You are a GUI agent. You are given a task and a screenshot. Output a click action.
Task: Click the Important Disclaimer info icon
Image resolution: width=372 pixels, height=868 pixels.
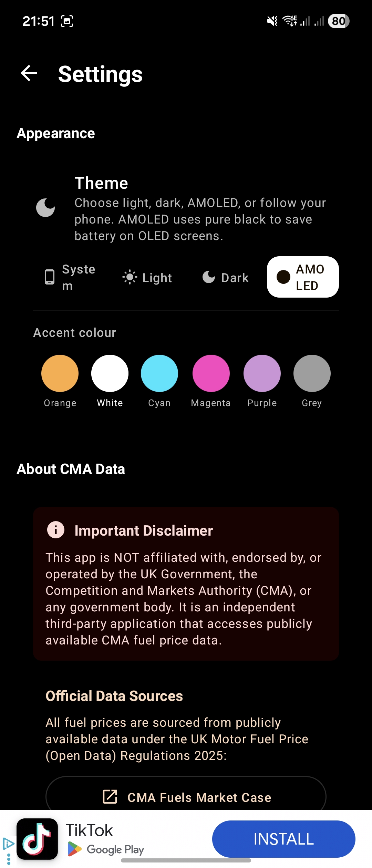(x=56, y=530)
